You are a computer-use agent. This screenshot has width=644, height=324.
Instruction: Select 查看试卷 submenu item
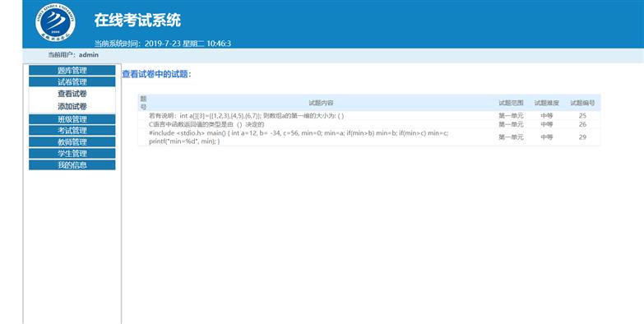[72, 94]
